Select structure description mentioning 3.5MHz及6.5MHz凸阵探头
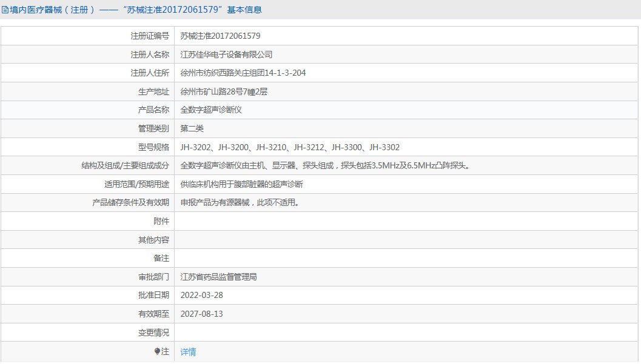The height and width of the screenshot is (364, 641). [326, 166]
